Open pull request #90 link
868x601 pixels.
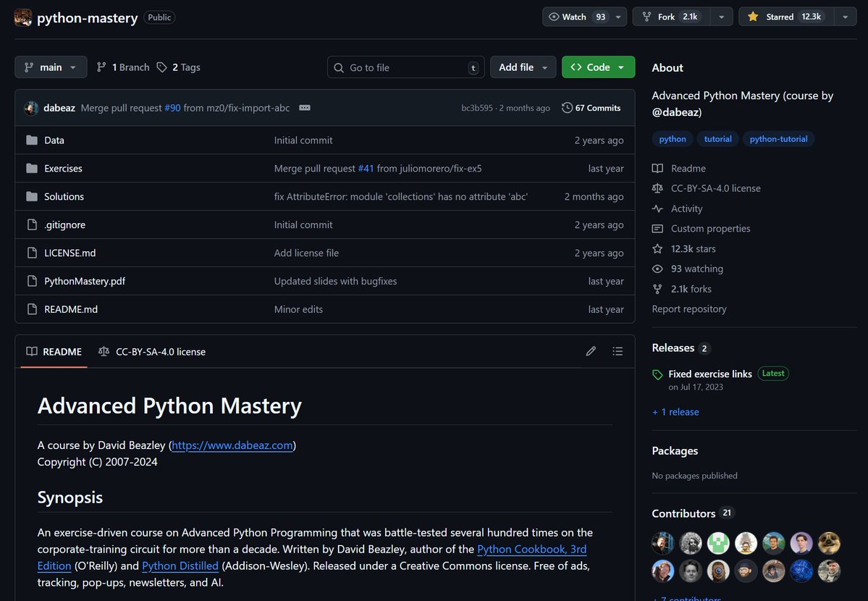point(172,108)
